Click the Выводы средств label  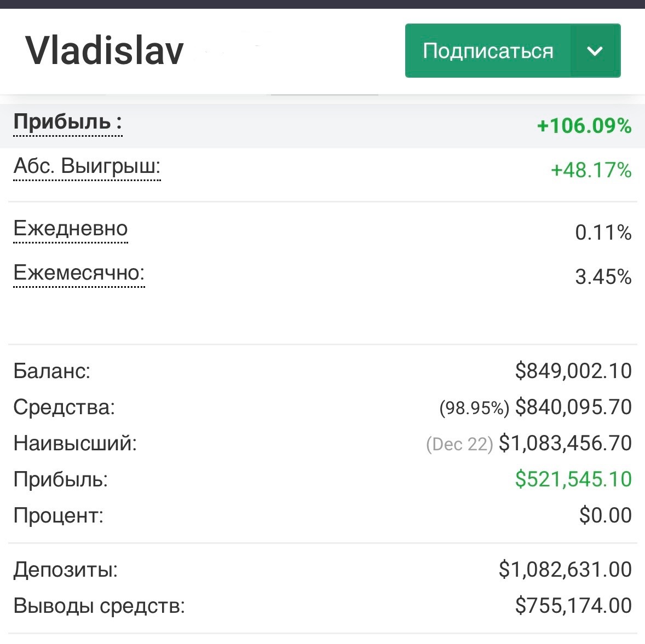point(99,606)
